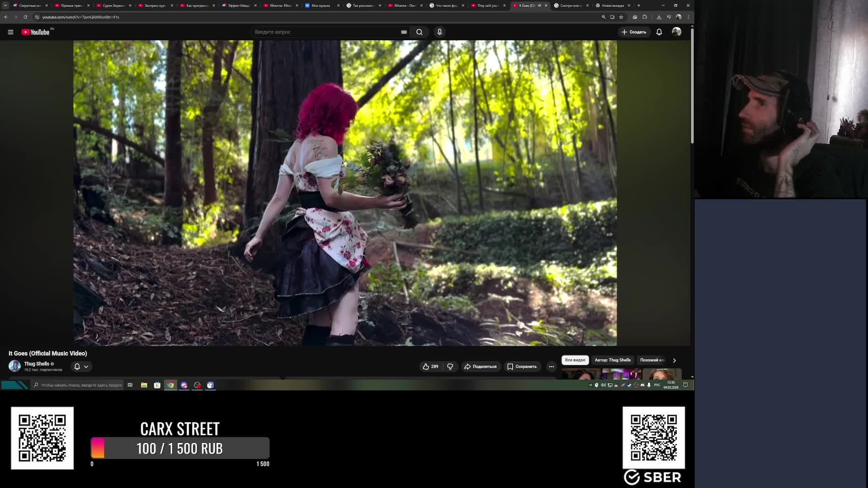Click the search magnifier button
The image size is (868, 488).
(x=419, y=32)
